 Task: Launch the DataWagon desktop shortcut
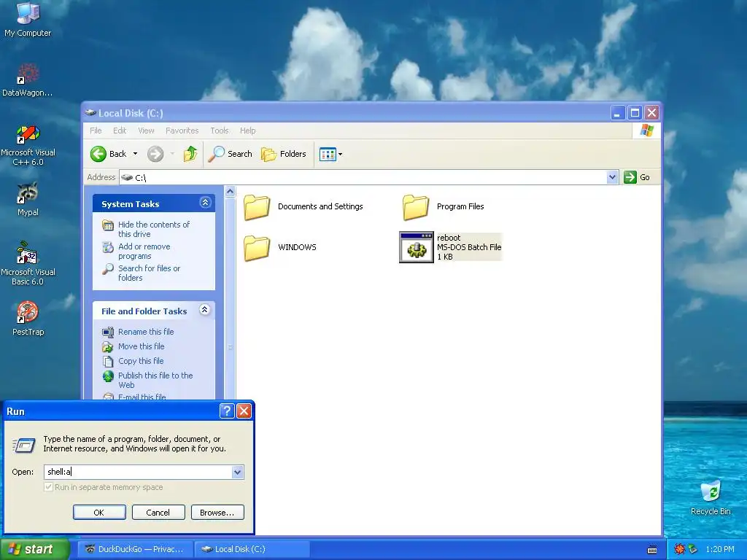(28, 80)
